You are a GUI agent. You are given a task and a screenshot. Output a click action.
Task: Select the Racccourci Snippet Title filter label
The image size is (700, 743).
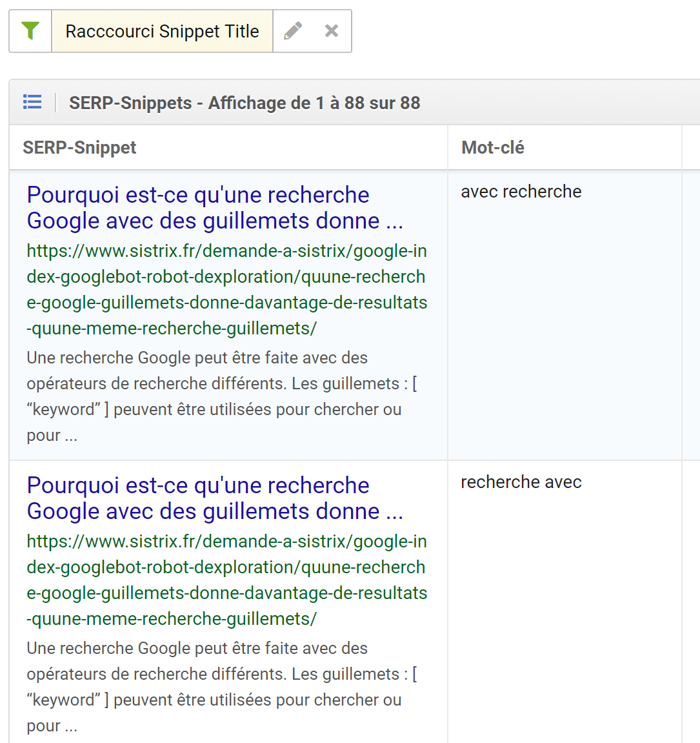pyautogui.click(x=162, y=31)
